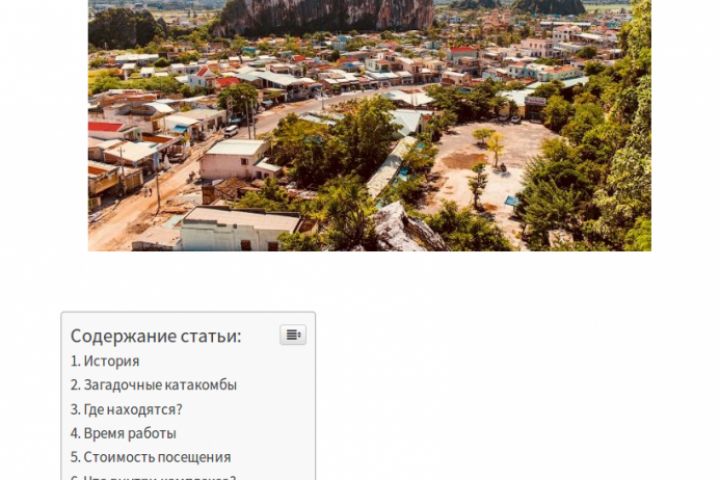Open the "1. История" contents link
Viewport: 720px width, 480px height.
pyautogui.click(x=105, y=361)
